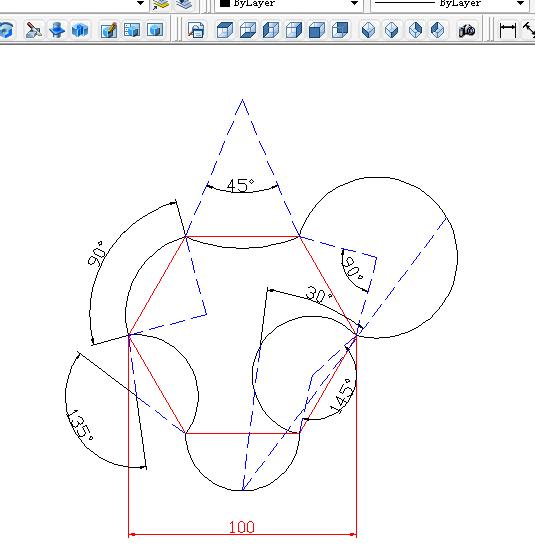Switch to Top view

pos(225,30)
